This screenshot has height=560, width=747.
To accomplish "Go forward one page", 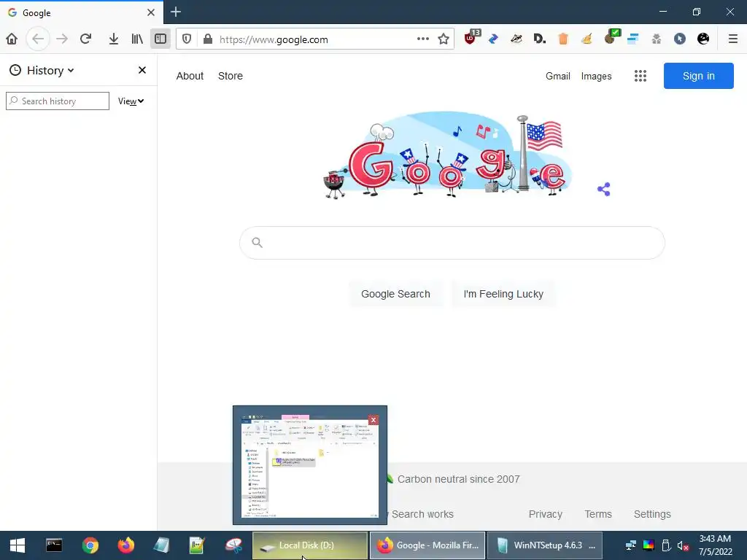I will [62, 39].
